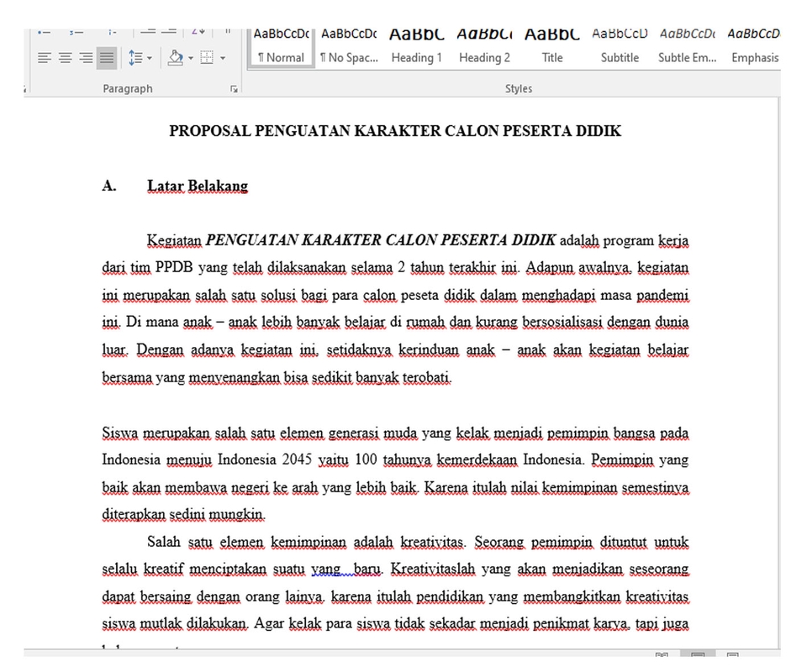Click the word 'Kreativitaslah' in third paragraph
The image size is (807, 672).
433,570
